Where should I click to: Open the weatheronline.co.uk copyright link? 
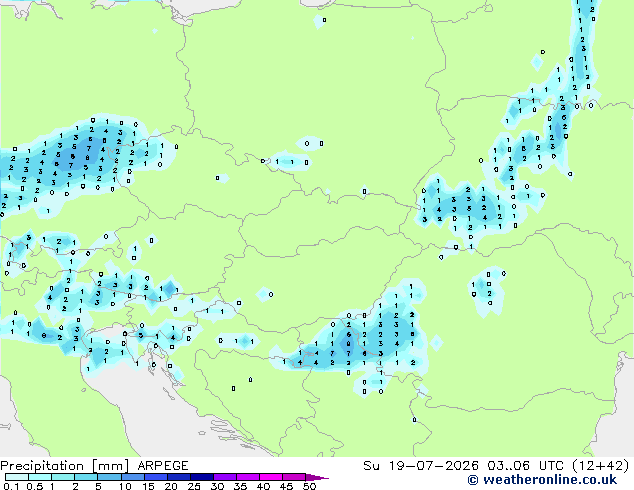pyautogui.click(x=542, y=480)
